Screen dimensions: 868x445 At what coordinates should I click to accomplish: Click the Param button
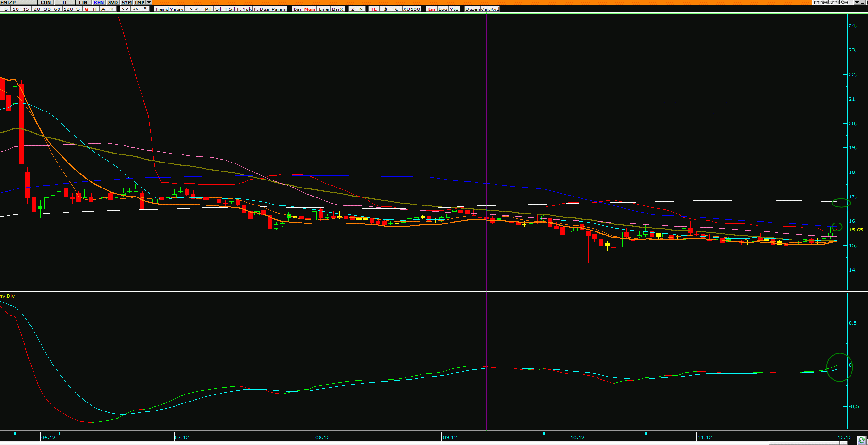tap(279, 9)
